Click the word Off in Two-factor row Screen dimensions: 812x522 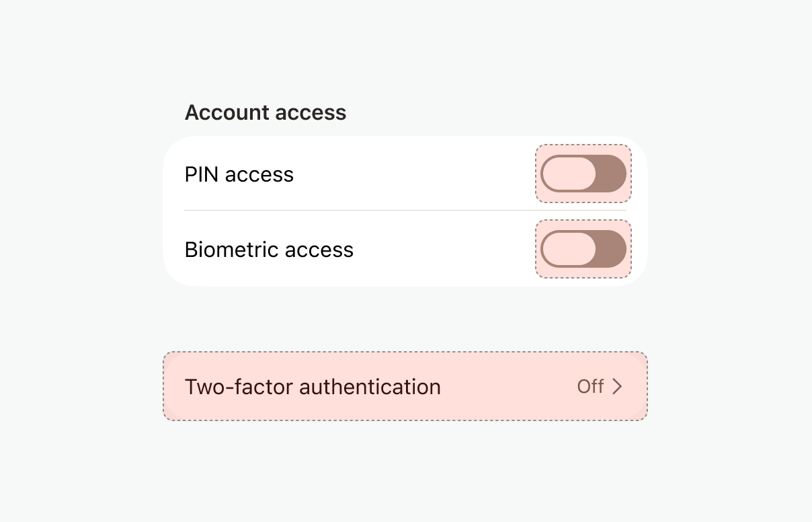click(590, 386)
